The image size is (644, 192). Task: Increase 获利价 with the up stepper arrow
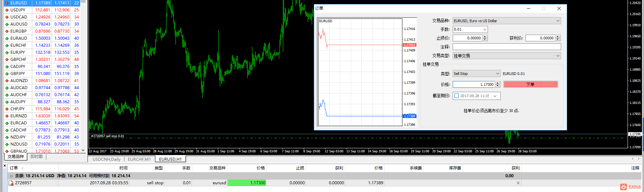coord(558,37)
